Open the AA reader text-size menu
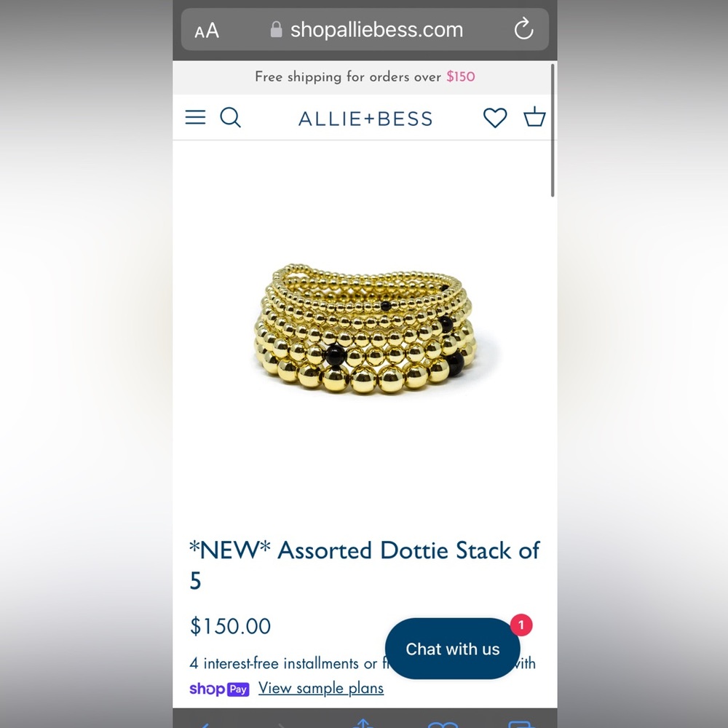This screenshot has width=728, height=728. point(207,31)
